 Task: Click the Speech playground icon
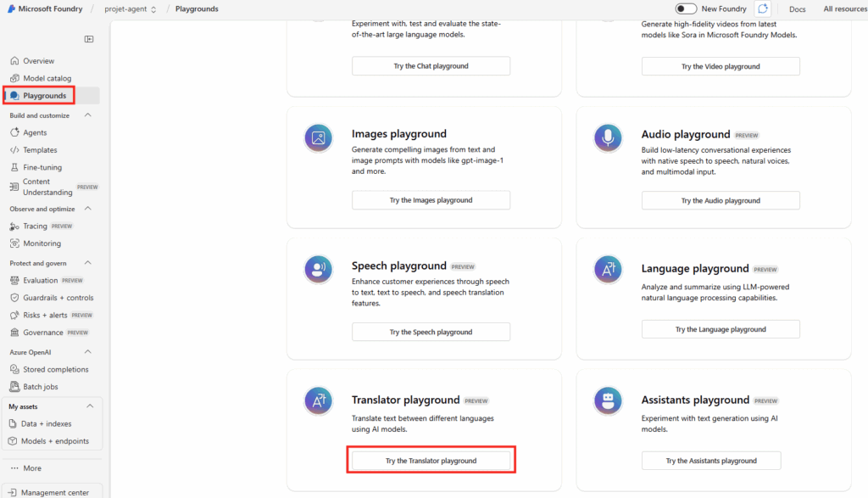pyautogui.click(x=318, y=270)
